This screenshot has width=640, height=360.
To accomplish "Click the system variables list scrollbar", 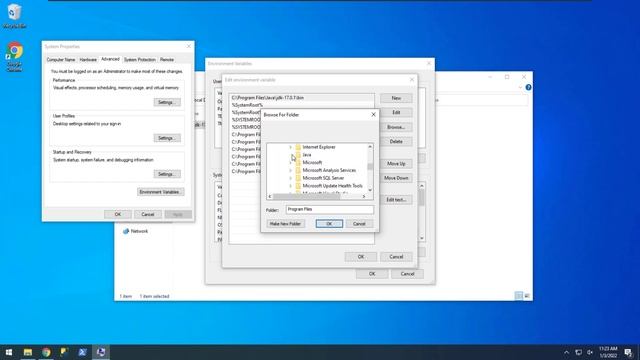I will coord(422,199).
